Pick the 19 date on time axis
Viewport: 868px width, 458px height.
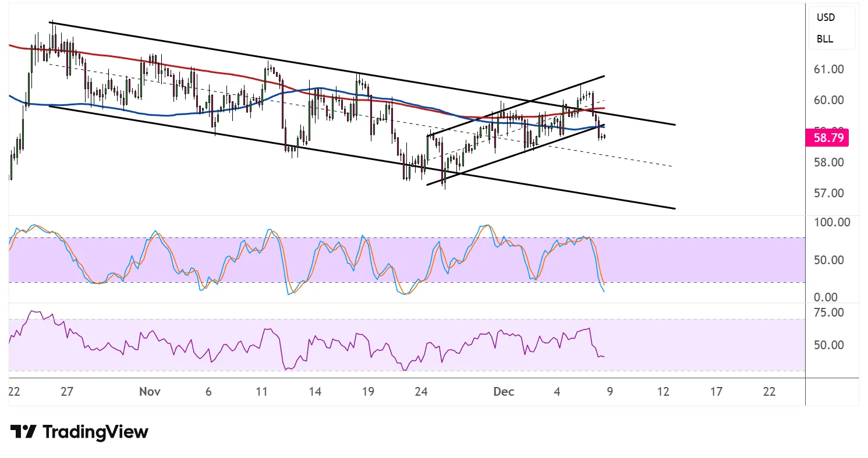[x=367, y=392]
